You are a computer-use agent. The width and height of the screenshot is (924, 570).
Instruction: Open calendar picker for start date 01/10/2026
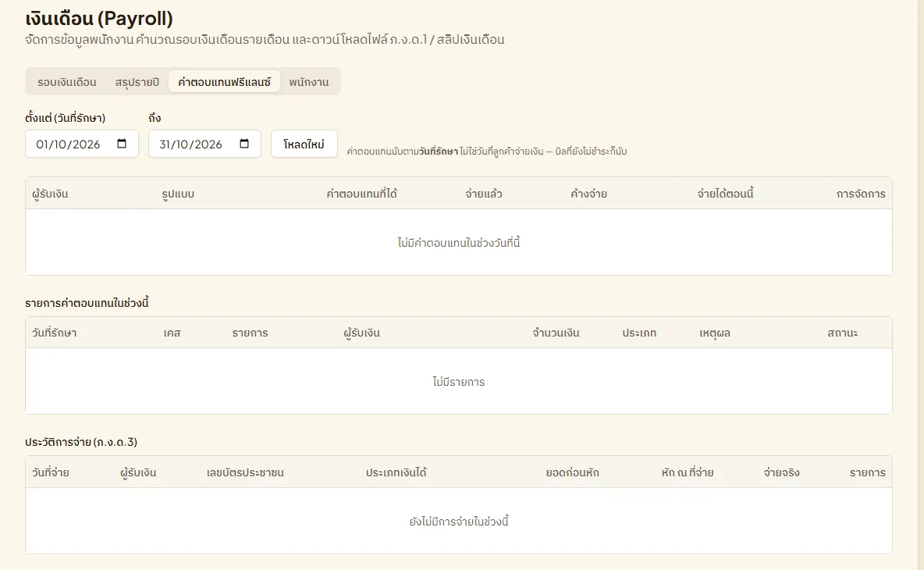[122, 144]
